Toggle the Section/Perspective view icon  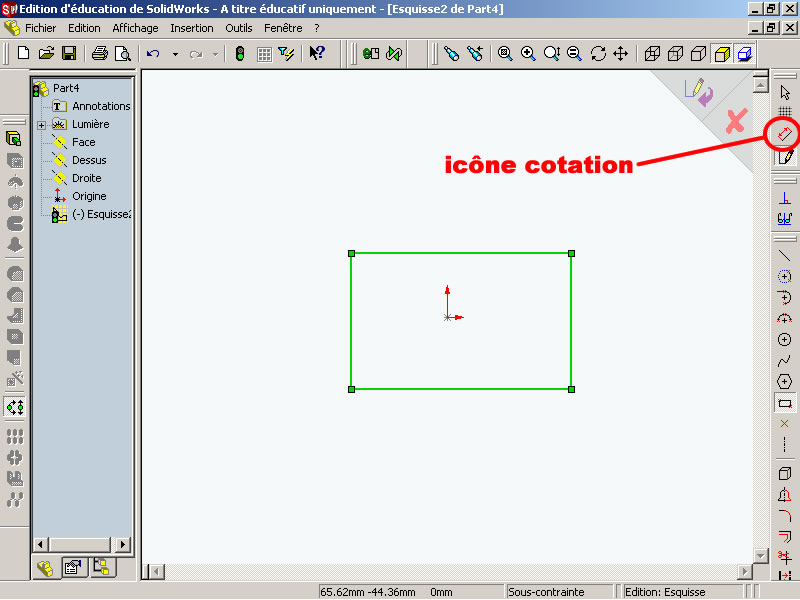(744, 54)
